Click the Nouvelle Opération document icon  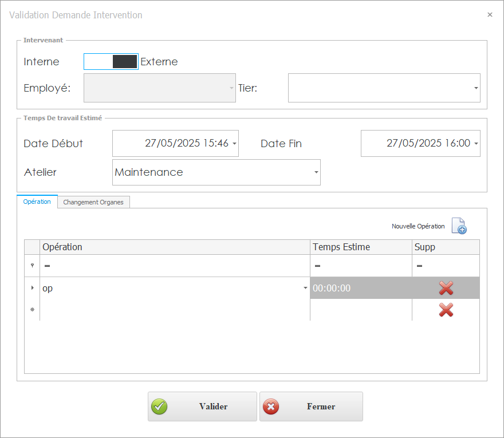(x=459, y=226)
